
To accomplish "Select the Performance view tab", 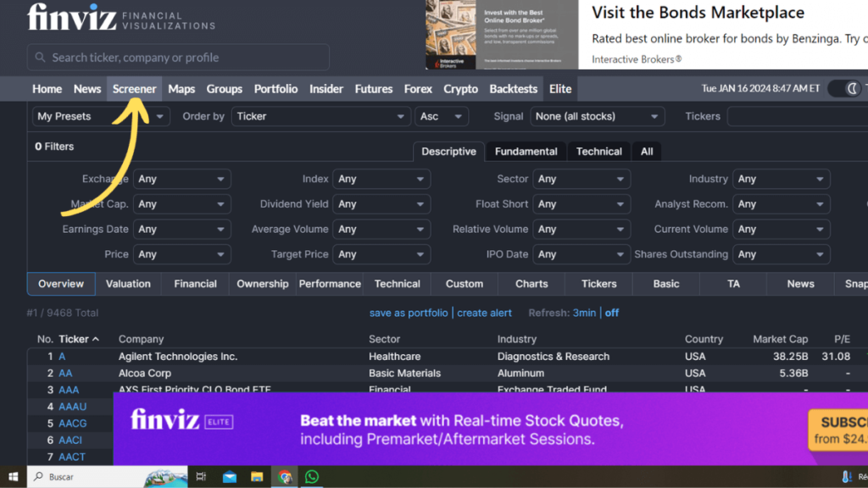I will [330, 284].
